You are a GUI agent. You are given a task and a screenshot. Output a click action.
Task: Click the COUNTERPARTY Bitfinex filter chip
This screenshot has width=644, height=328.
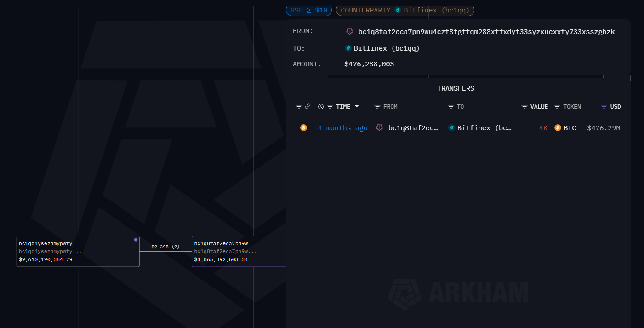coord(405,10)
